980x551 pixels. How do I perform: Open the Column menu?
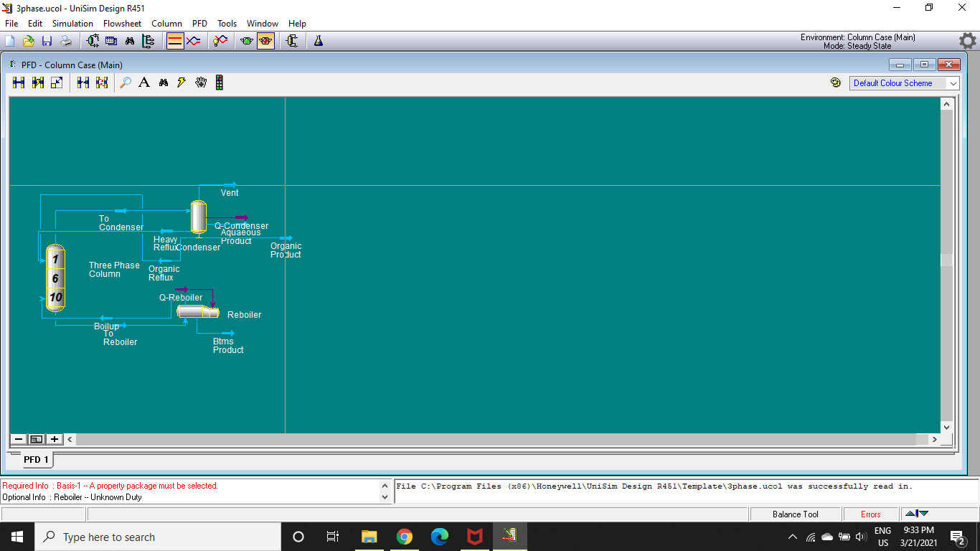point(166,23)
